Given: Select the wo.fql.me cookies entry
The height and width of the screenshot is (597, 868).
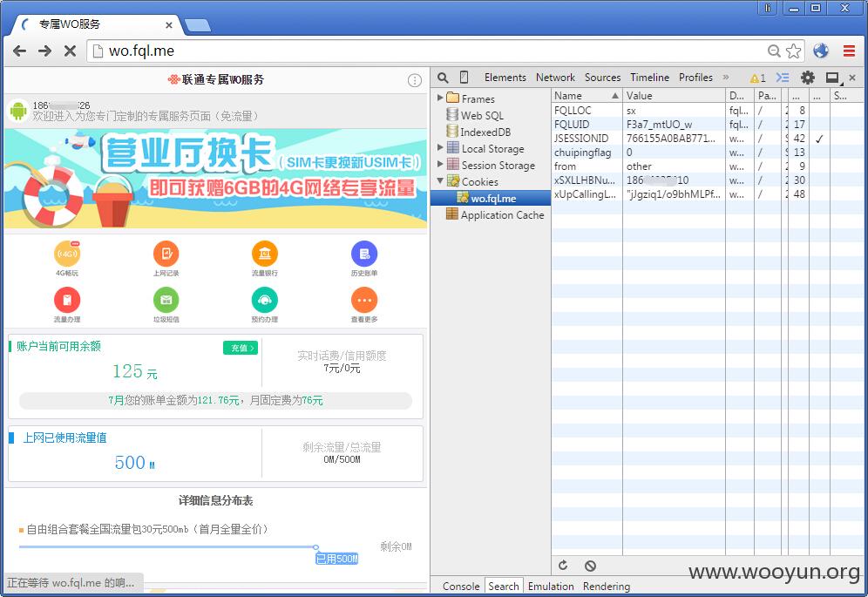Looking at the screenshot, I should point(491,198).
